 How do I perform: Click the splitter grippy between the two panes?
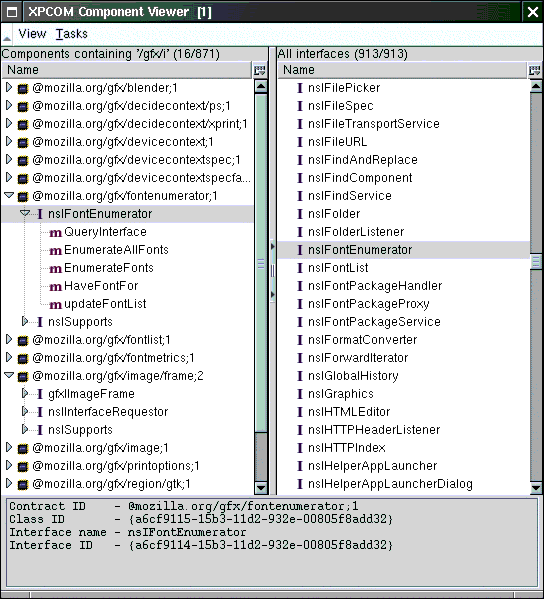tap(272, 271)
